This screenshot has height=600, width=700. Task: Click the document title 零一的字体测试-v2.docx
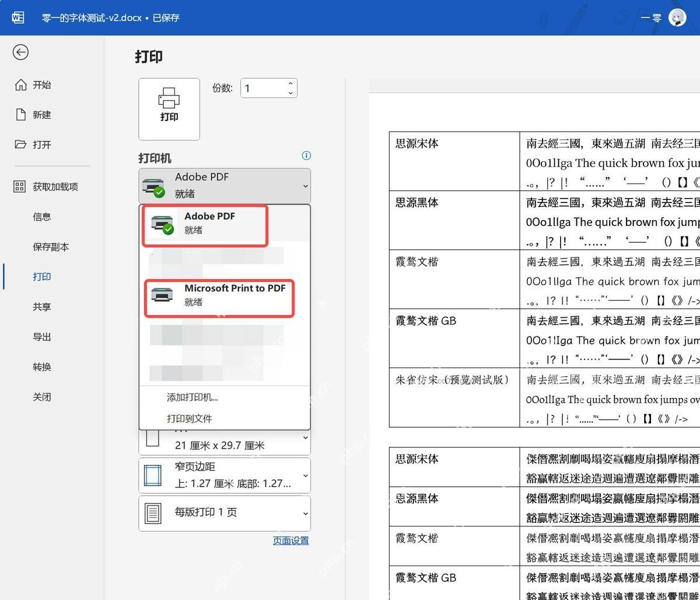point(92,18)
